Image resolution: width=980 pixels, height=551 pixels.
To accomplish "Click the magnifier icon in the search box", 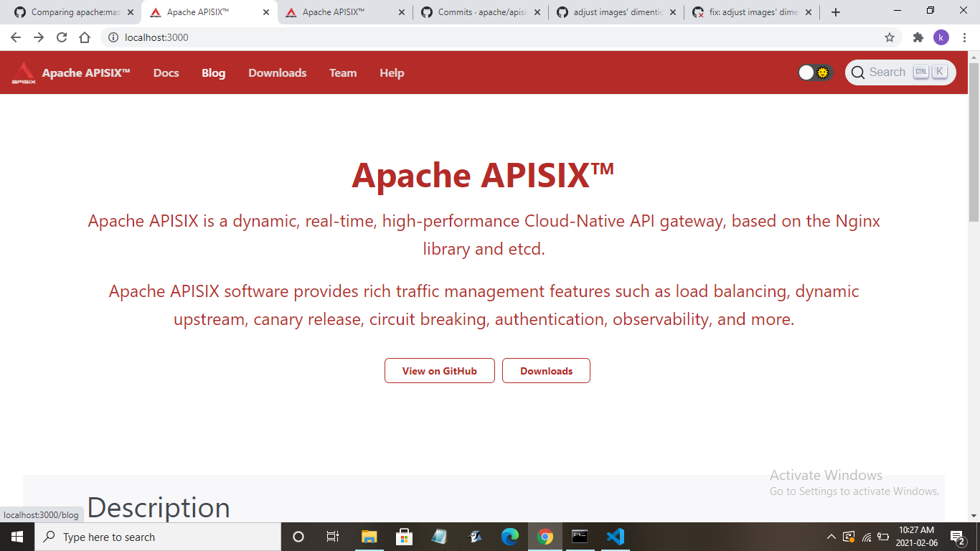I will click(x=858, y=72).
